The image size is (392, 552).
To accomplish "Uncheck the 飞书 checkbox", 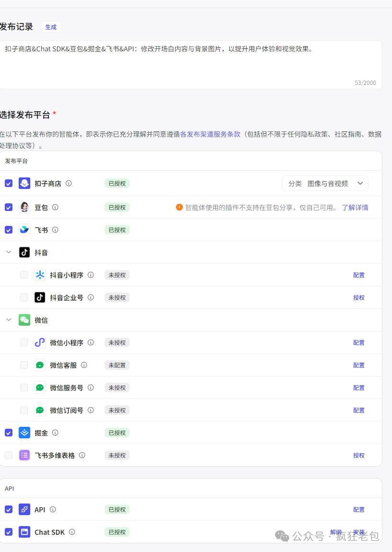I will (x=9, y=230).
